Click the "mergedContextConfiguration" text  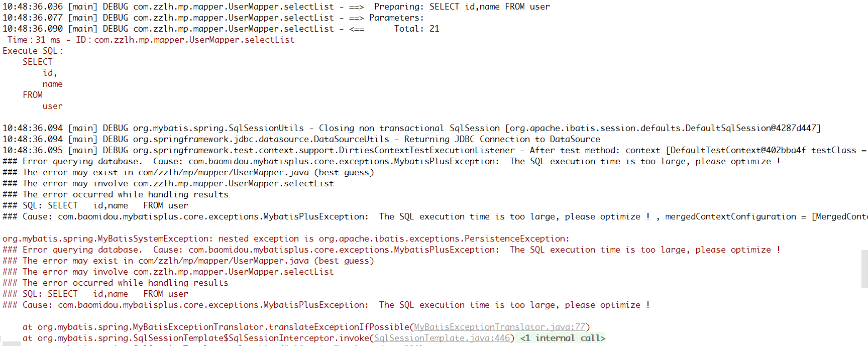730,216
